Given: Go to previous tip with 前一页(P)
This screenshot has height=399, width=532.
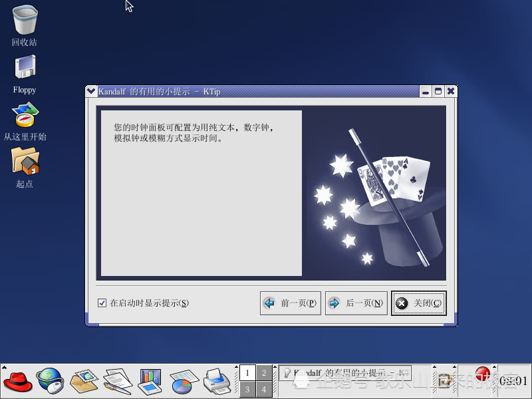Looking at the screenshot, I should (291, 303).
